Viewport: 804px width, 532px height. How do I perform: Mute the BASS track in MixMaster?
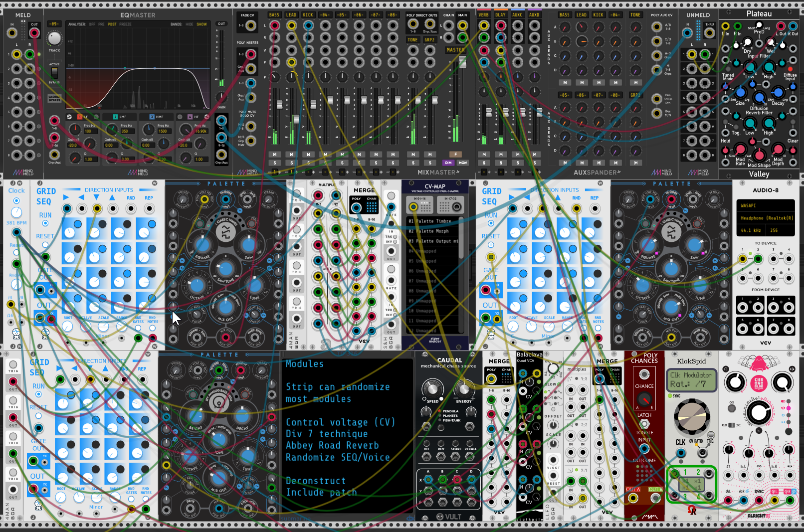275,155
